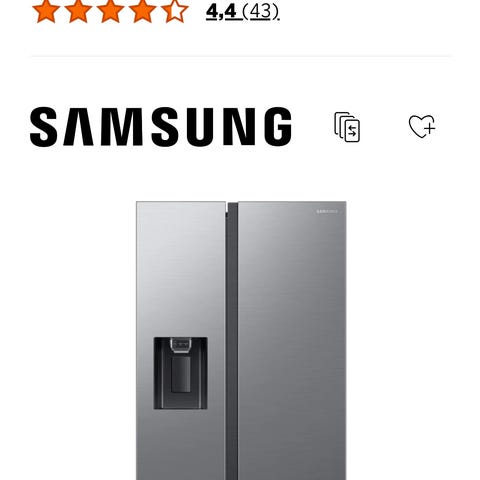This screenshot has width=480, height=480.
Task: Open the 4,4 average rating link
Action: [x=221, y=12]
